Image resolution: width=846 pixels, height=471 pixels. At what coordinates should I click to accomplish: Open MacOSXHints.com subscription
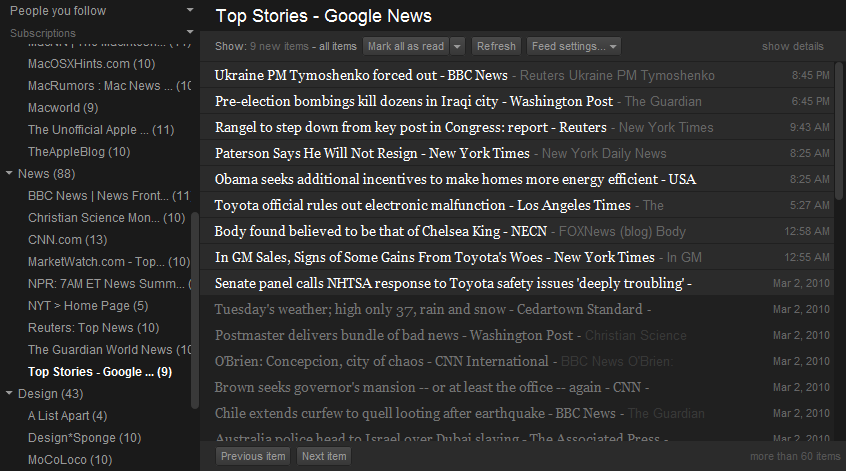click(92, 64)
